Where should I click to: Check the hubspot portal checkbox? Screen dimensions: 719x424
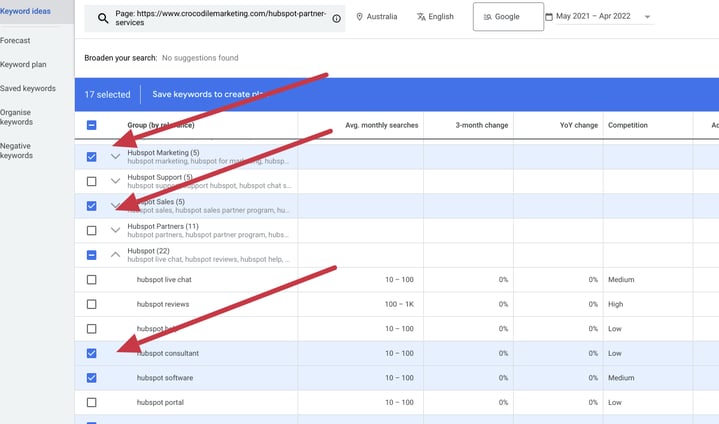[x=92, y=402]
